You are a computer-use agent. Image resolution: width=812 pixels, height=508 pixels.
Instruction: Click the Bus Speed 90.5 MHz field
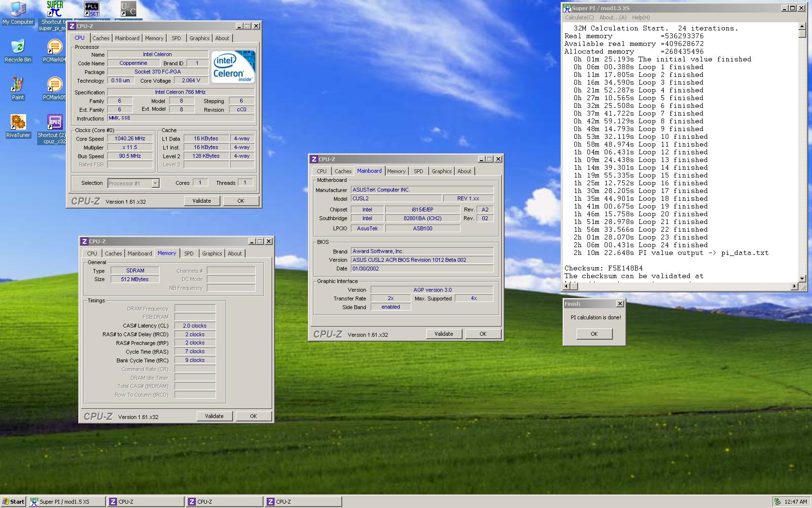[x=130, y=156]
